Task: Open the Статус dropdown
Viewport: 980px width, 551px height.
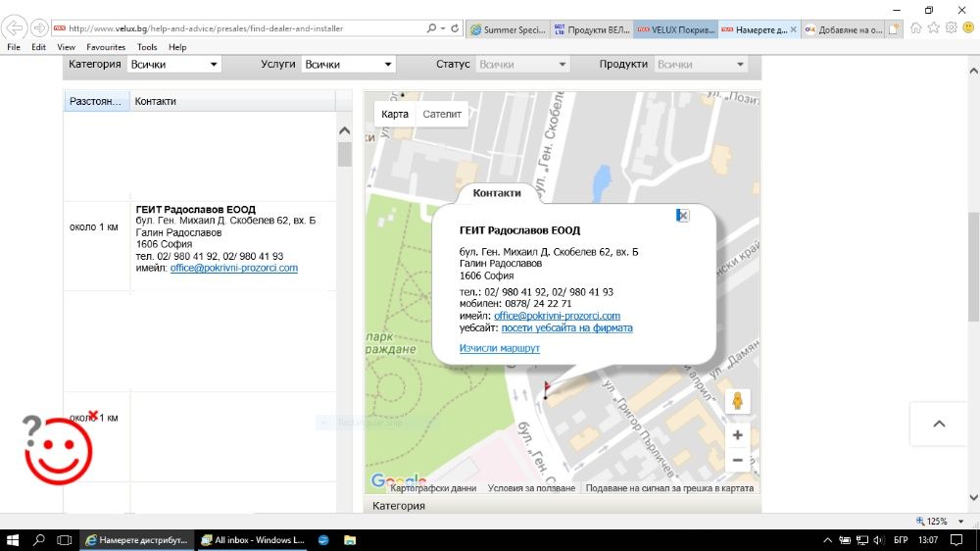Action: (x=522, y=65)
